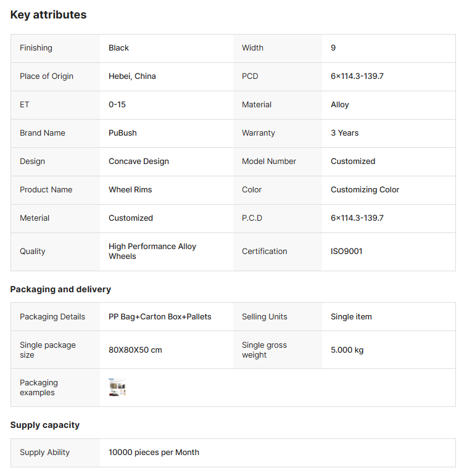The height and width of the screenshot is (476, 472).
Task: Click the Finishing attribute label
Action: pyautogui.click(x=36, y=48)
